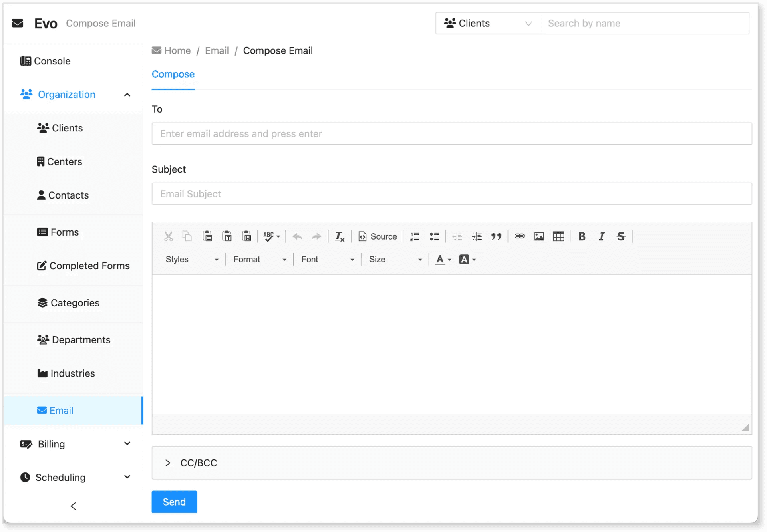Toggle Bold formatting
Image resolution: width=767 pixels, height=532 pixels.
point(582,236)
